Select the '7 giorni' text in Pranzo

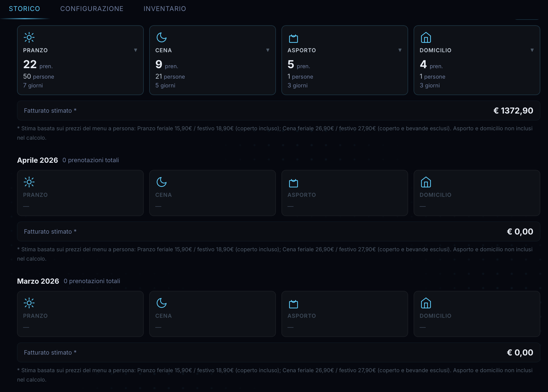[x=33, y=85]
